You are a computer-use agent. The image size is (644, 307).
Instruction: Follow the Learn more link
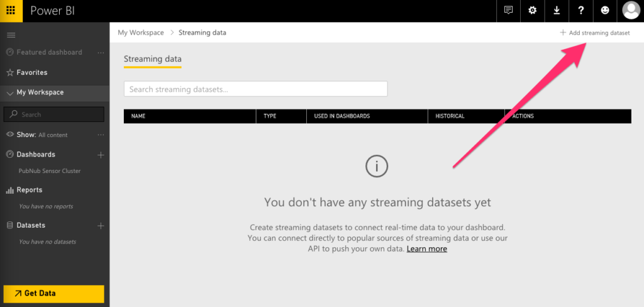(x=426, y=248)
